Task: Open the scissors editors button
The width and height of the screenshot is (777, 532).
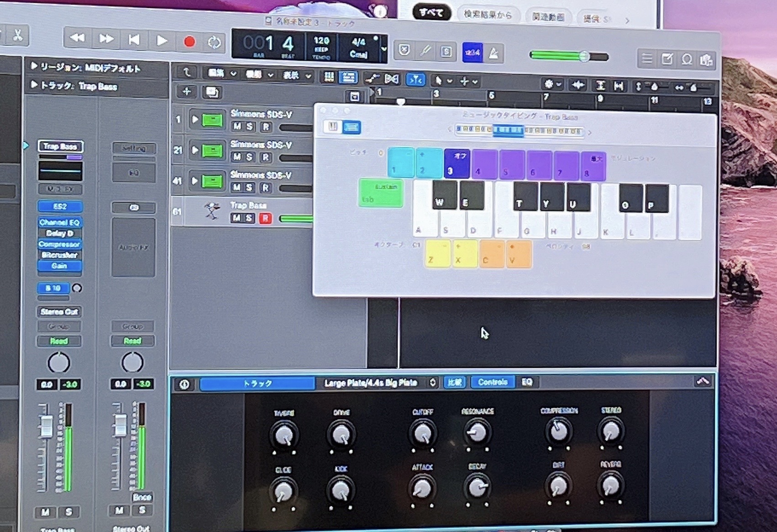Action: [18, 35]
